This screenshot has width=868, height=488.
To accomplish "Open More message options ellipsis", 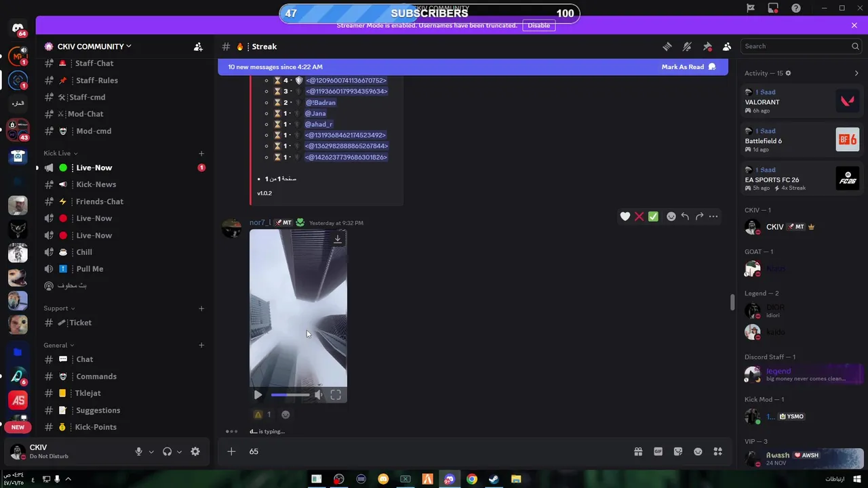I will point(713,216).
